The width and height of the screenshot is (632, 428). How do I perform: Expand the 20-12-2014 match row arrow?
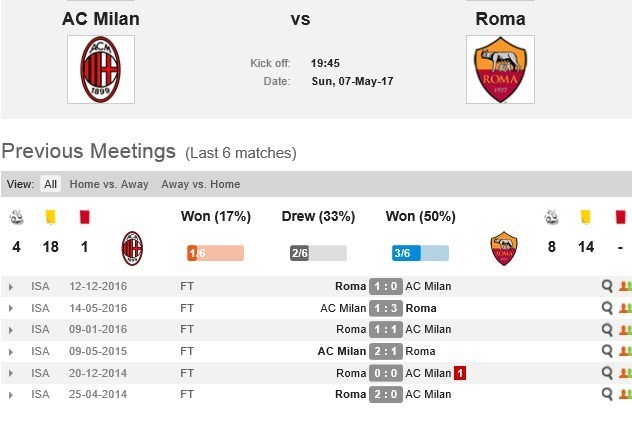click(11, 373)
